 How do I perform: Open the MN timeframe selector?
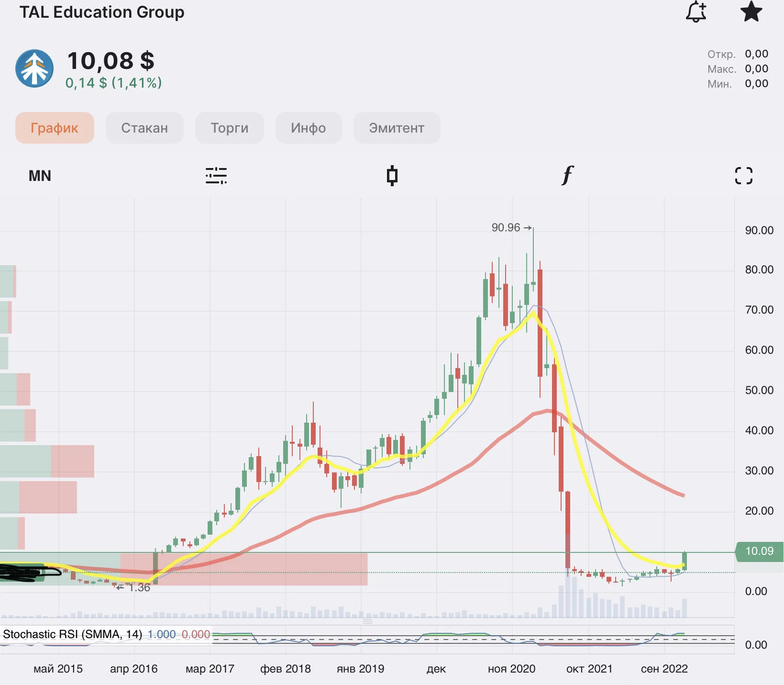[x=40, y=176]
